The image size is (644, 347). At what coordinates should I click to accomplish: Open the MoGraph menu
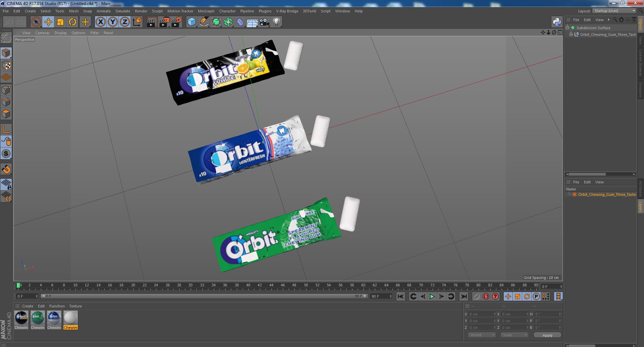point(206,11)
